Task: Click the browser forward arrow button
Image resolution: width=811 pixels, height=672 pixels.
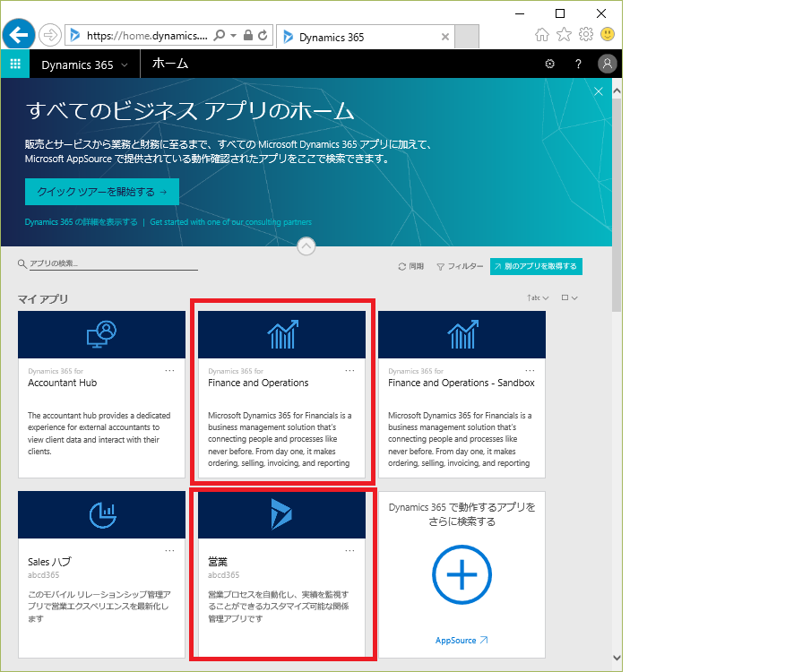Action: coord(49,35)
